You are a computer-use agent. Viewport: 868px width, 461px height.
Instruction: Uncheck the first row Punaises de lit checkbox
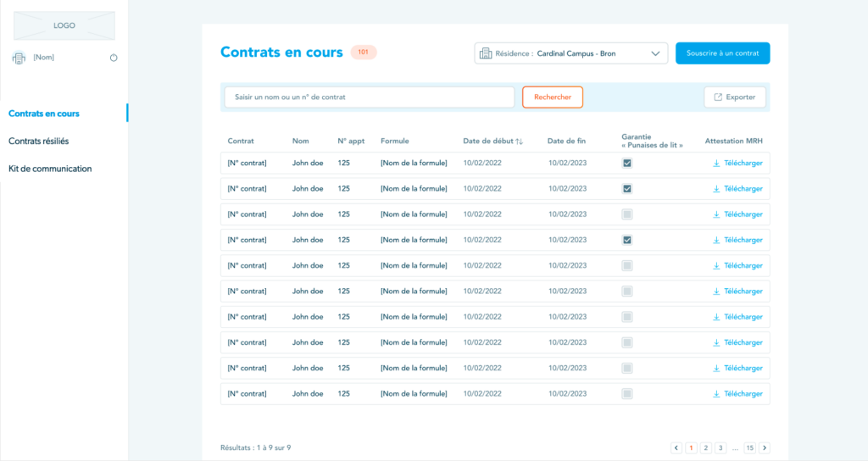[x=627, y=164]
